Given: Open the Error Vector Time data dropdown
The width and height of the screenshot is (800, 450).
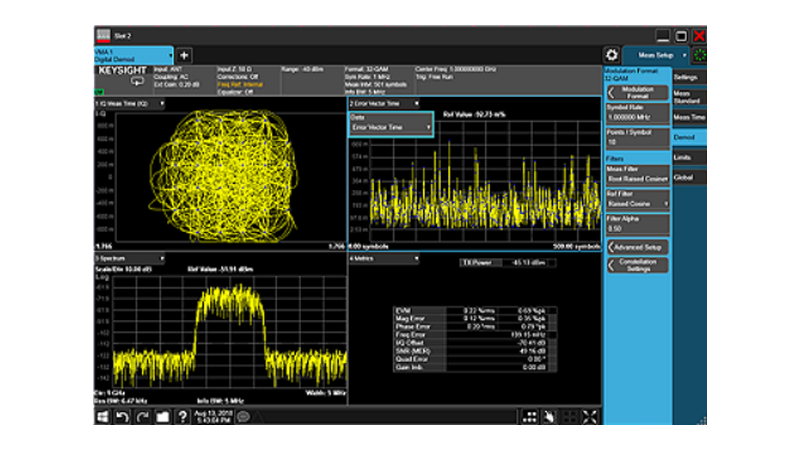Looking at the screenshot, I should pos(390,128).
